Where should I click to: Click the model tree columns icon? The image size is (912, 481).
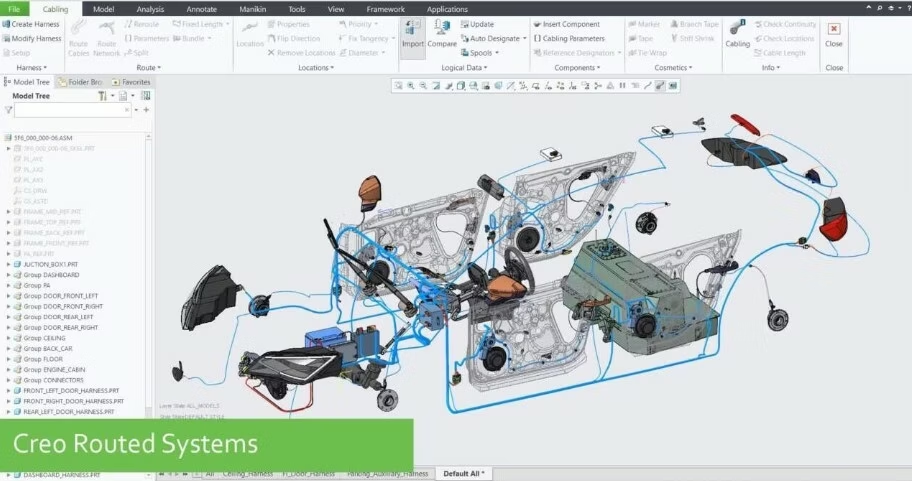145,95
